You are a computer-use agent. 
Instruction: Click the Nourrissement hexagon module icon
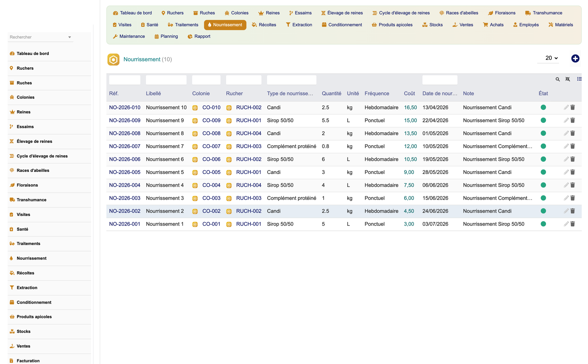pyautogui.click(x=113, y=60)
